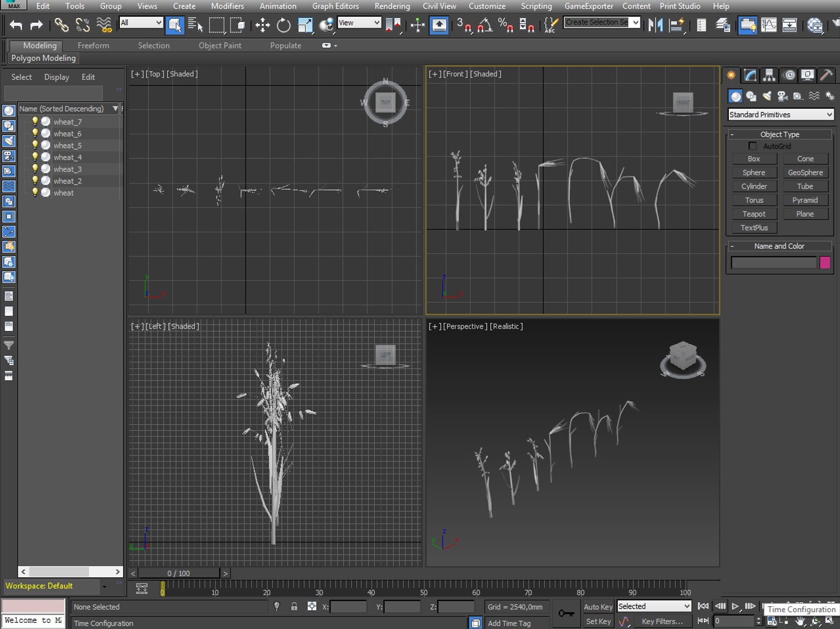Open the Modify tab in the command panel

click(750, 75)
